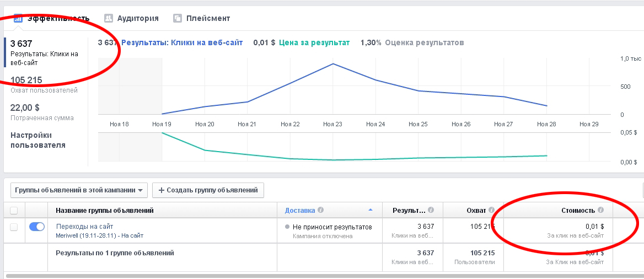Toggle off the Переходы на сайт ad set
The image size is (644, 279).
click(37, 227)
